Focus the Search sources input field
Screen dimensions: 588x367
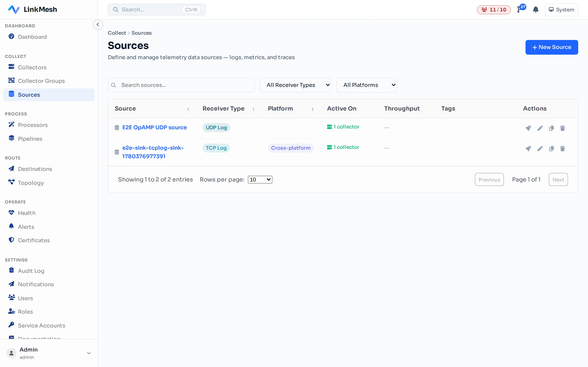pyautogui.click(x=181, y=85)
